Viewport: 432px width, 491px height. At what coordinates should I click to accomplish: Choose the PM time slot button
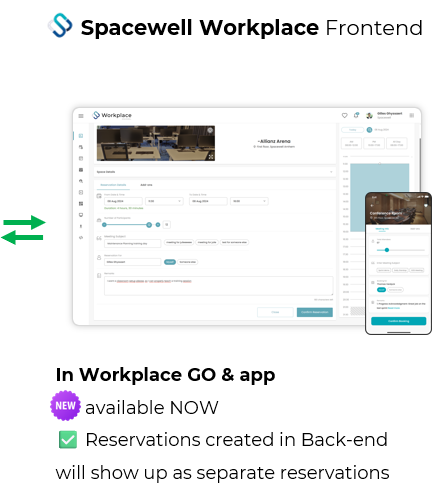[x=374, y=143]
